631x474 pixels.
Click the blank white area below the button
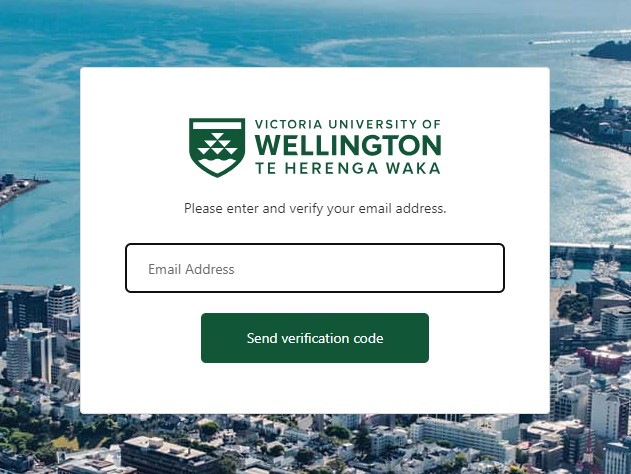click(315, 390)
